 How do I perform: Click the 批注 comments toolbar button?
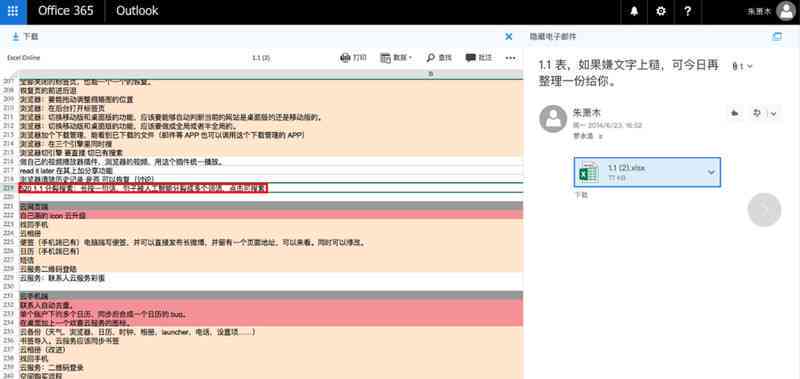coord(479,58)
